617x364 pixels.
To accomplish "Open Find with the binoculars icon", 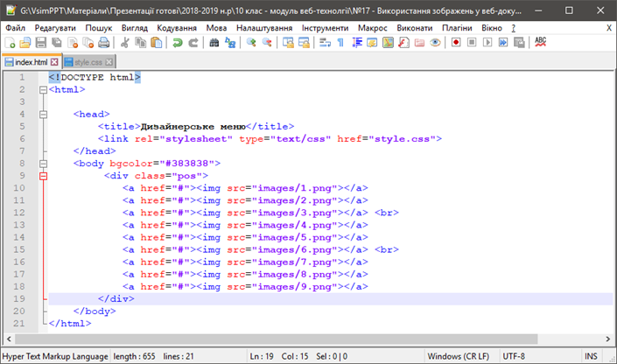I will point(214,43).
